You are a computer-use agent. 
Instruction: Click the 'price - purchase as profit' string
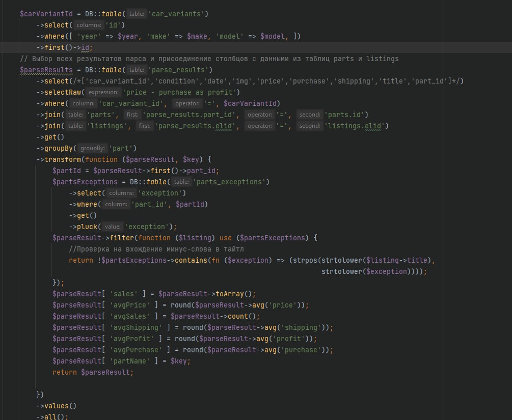179,92
